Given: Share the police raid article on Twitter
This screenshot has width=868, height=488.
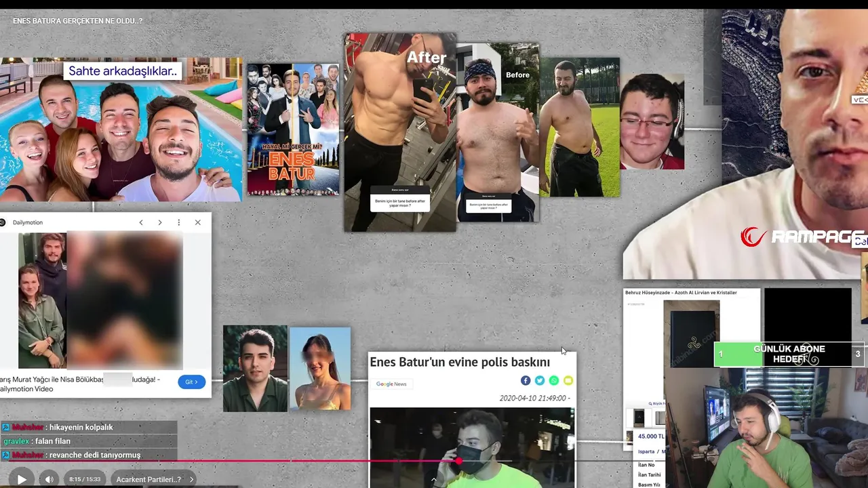Looking at the screenshot, I should [x=540, y=381].
